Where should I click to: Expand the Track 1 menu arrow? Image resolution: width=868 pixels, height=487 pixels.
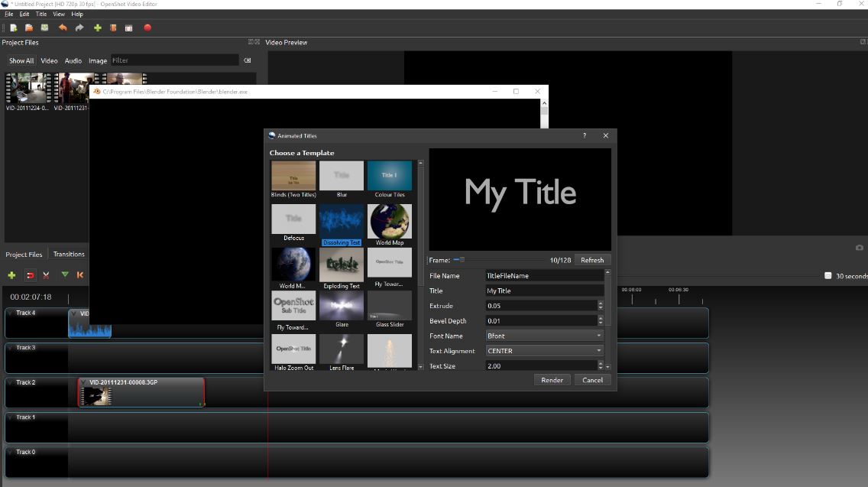11,417
